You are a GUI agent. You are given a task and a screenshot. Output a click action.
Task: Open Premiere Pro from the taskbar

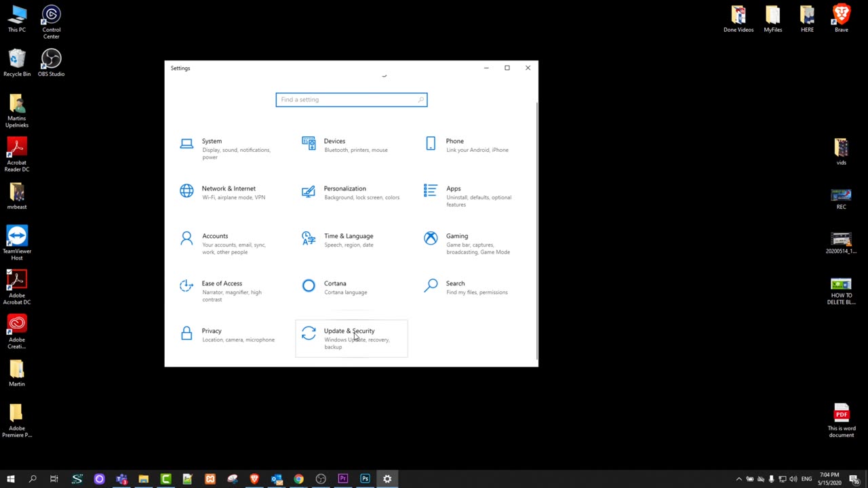[x=343, y=479]
